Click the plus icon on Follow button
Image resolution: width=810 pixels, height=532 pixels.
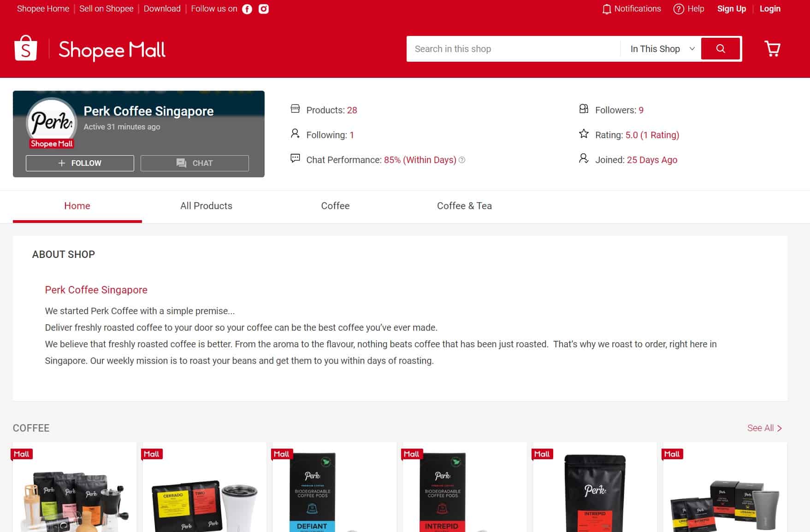pos(62,163)
